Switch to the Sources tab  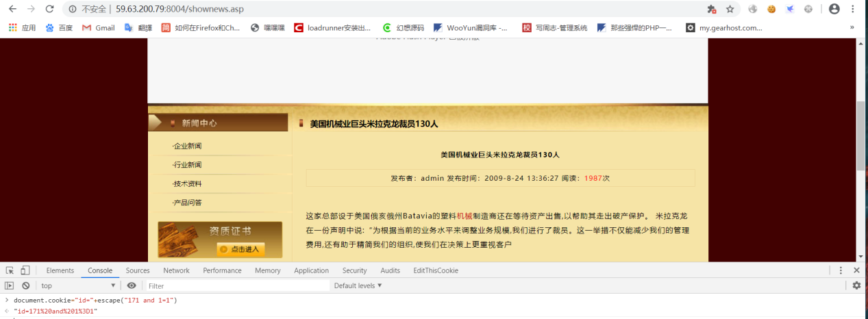(x=138, y=270)
